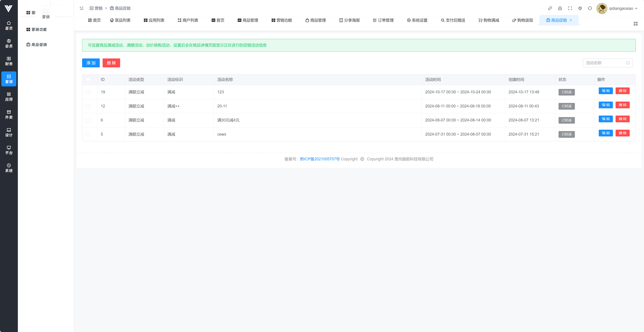The image size is (644, 332).
Task: Open tab grid menu icon at right
Action: [x=635, y=24]
